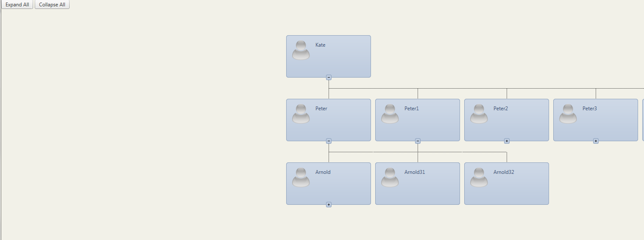Viewport: 644px width, 240px height.
Task: Click the Peter1 name label
Action: [412, 109]
